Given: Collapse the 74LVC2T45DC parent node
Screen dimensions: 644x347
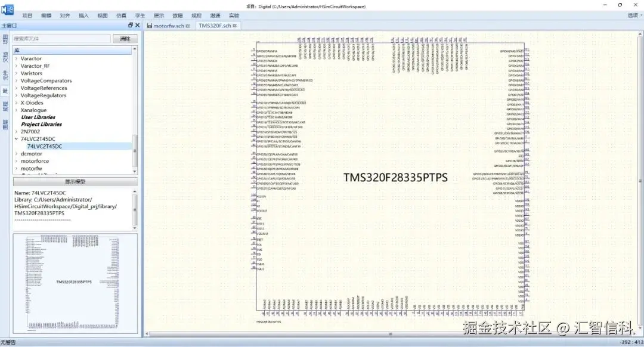Looking at the screenshot, I should (16, 139).
